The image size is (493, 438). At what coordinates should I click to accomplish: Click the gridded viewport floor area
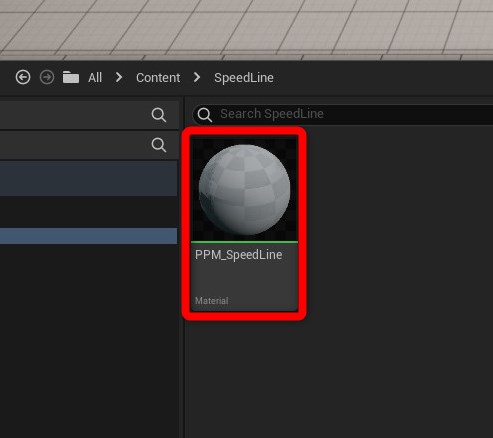tap(246, 29)
